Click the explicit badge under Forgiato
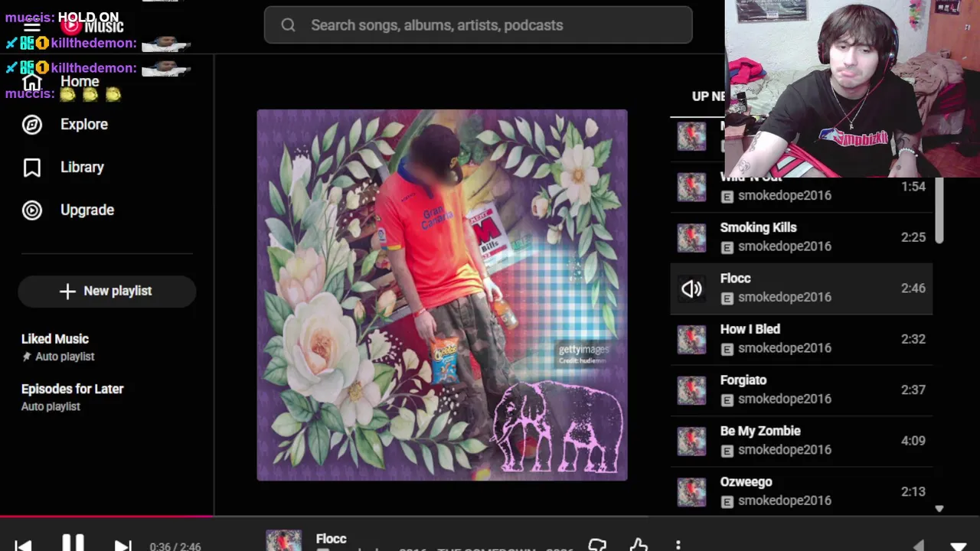The image size is (980, 551). click(727, 399)
